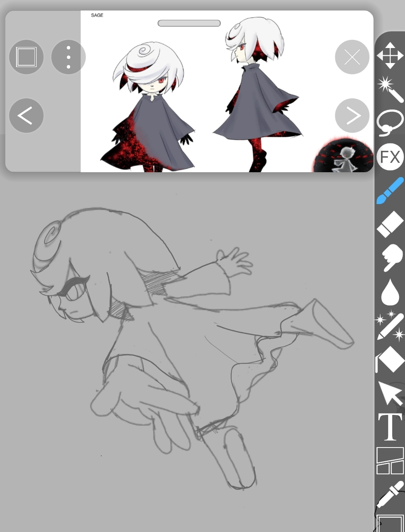Select the Eyedropper tool

390,494
